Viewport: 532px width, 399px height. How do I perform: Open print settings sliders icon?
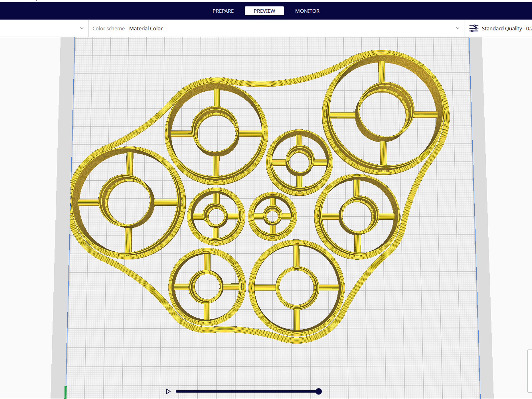(473, 28)
